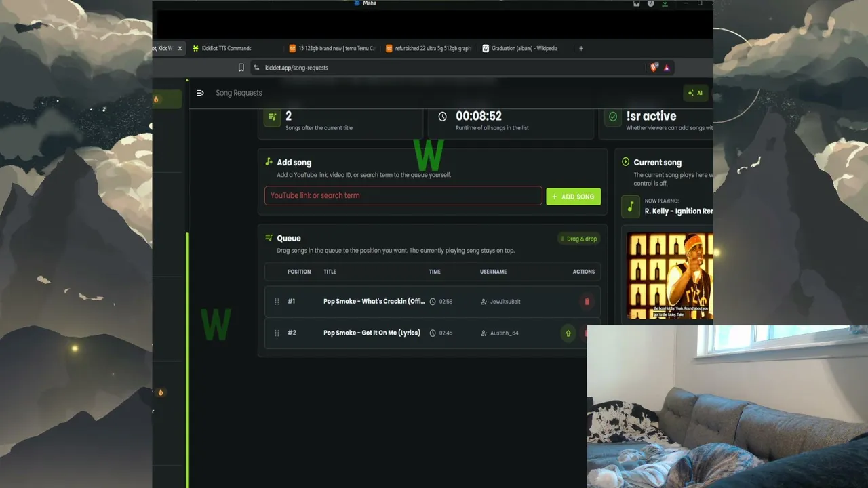Click the ADD SONG button
The height and width of the screenshot is (488, 868).
[x=573, y=197]
